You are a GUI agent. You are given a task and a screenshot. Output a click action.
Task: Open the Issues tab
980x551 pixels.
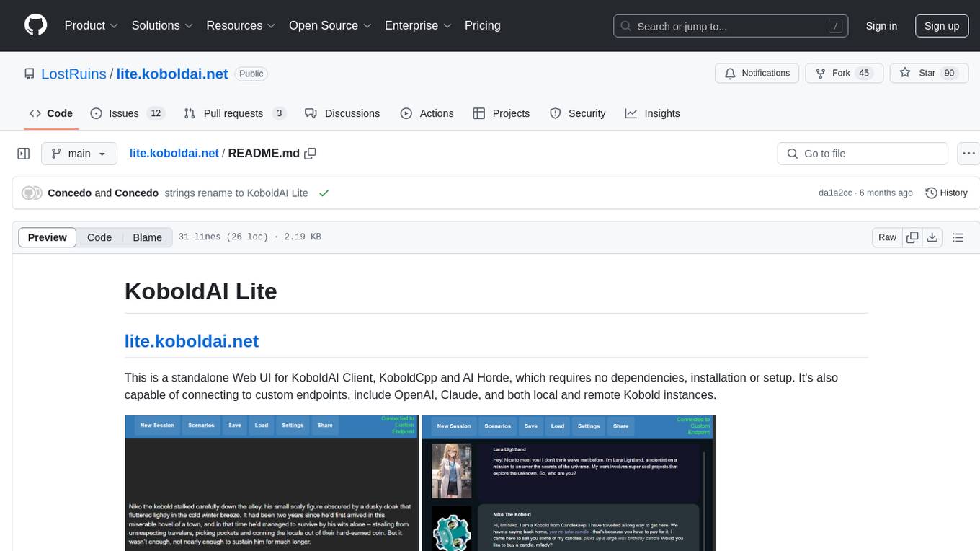[128, 113]
